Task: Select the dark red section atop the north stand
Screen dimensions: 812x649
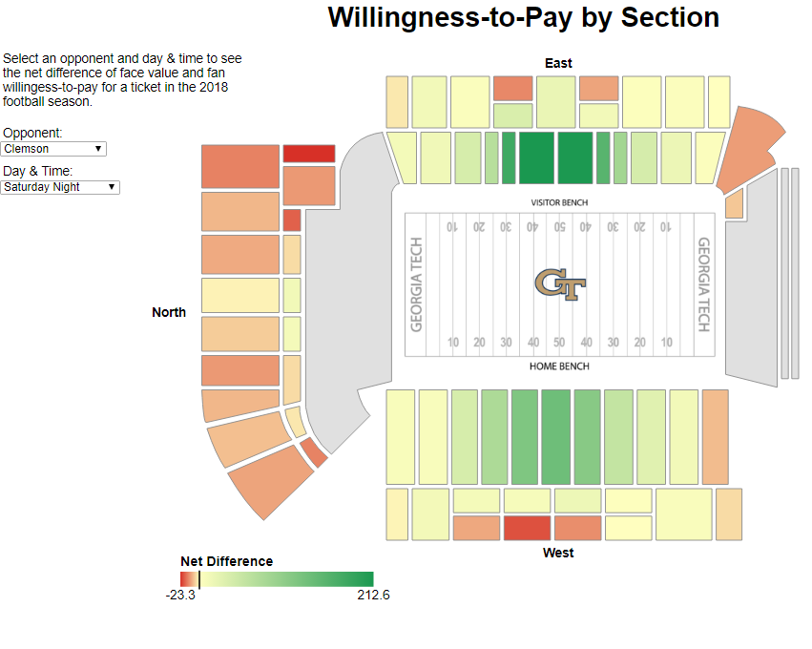Action: [x=308, y=154]
